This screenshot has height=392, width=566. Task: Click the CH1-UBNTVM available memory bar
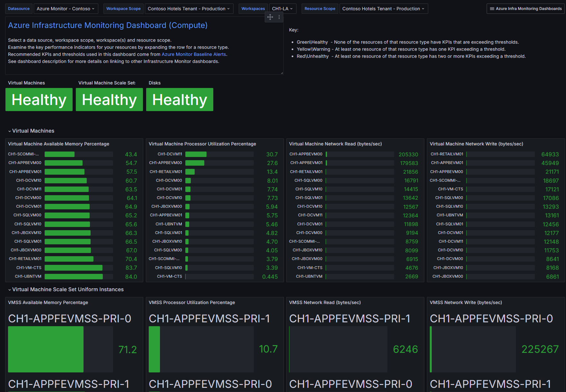click(x=74, y=276)
